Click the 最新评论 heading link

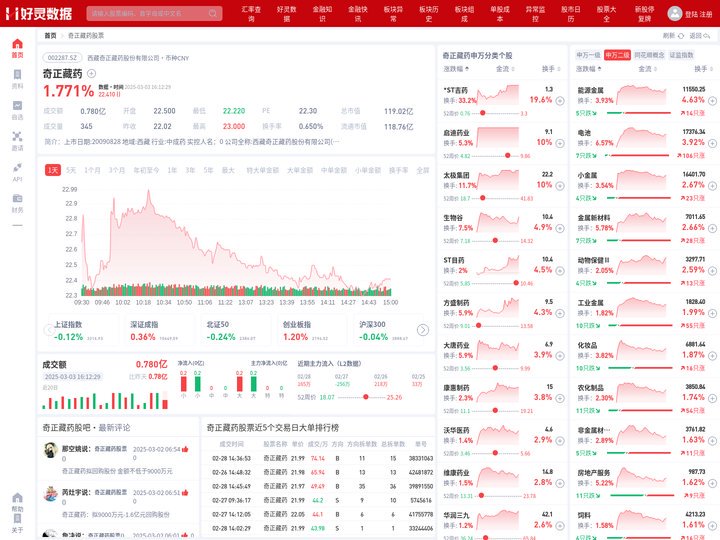(x=114, y=428)
